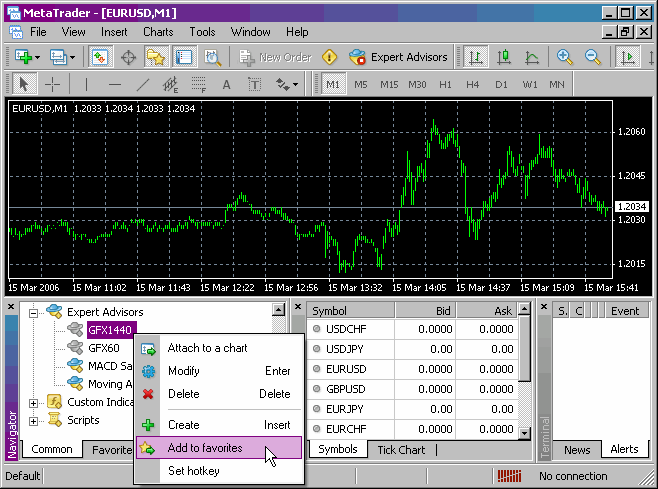Open the arrows tool dropdown

click(x=295, y=84)
